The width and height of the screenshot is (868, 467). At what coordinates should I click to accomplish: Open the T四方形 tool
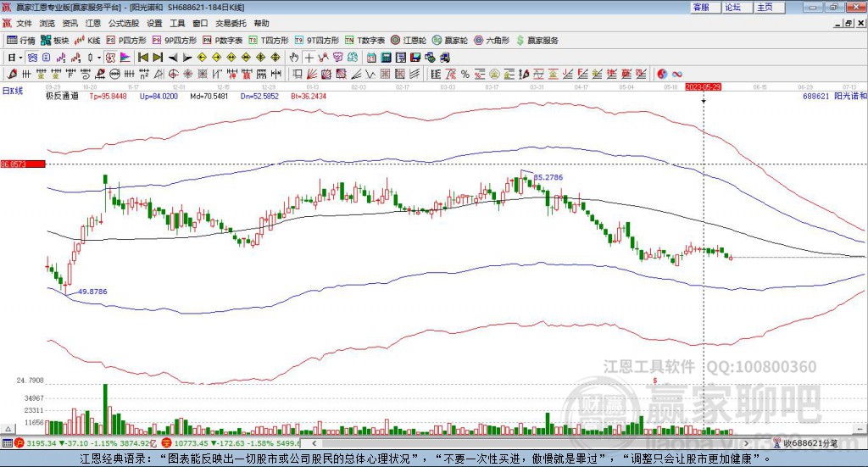(269, 41)
